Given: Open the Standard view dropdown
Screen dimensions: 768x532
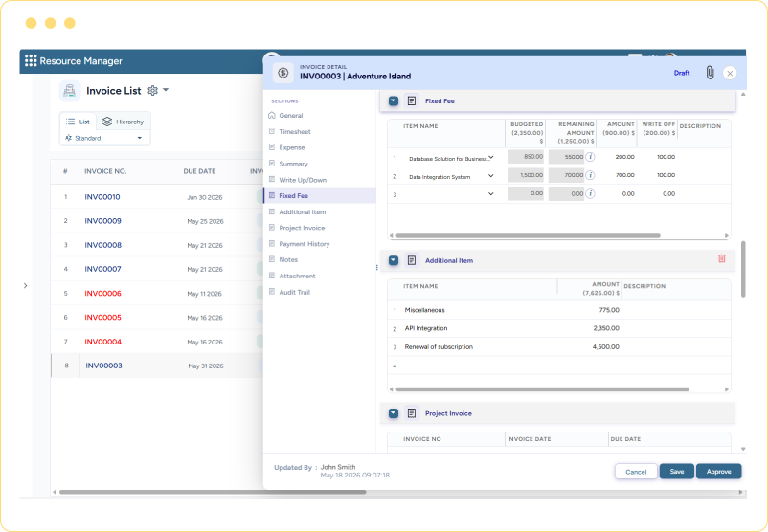Looking at the screenshot, I should pyautogui.click(x=103, y=138).
